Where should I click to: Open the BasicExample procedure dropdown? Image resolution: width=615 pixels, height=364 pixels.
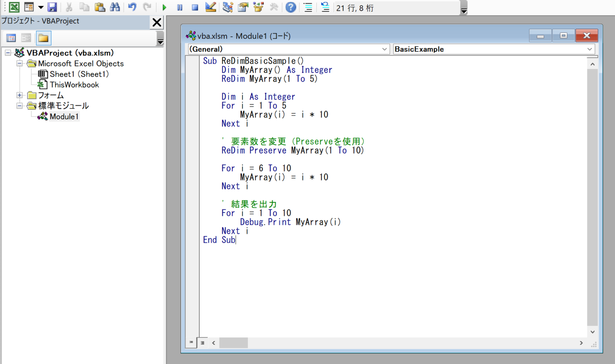589,49
